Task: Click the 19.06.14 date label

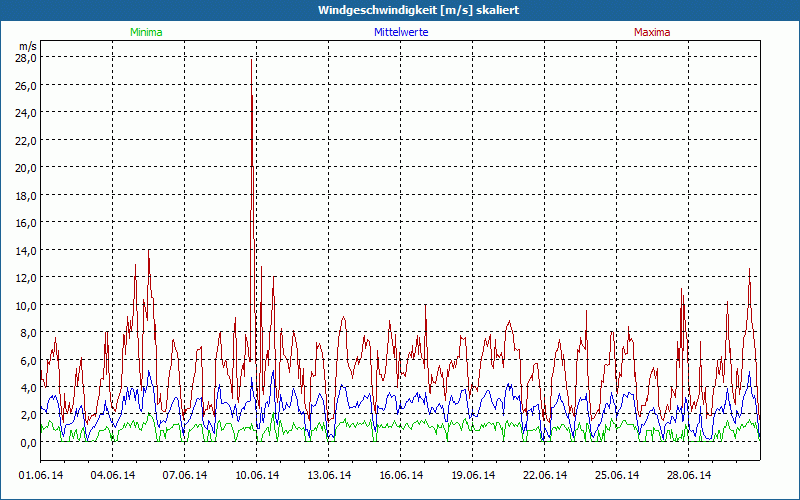Action: click(473, 475)
